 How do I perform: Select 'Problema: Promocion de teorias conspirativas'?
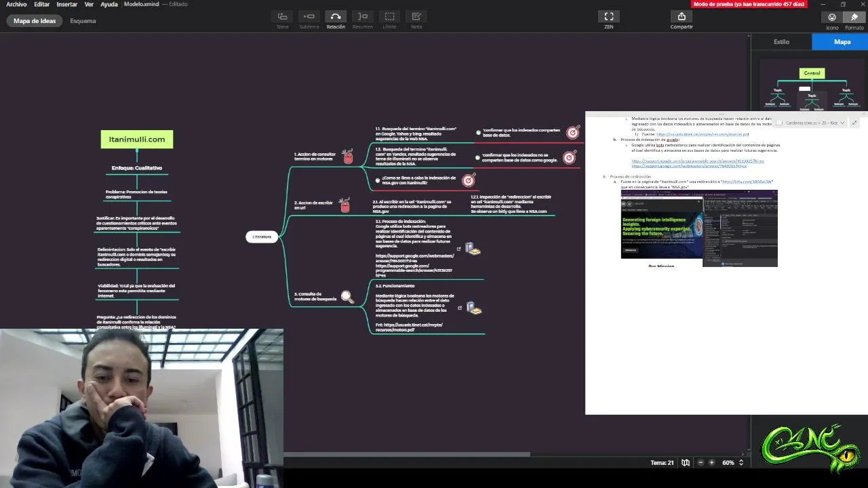(x=136, y=194)
